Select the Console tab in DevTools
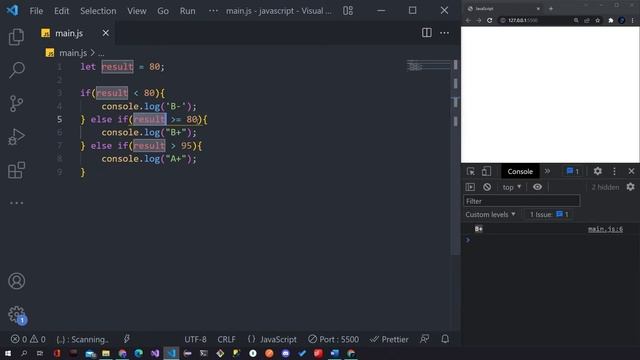Viewport: 640px width, 360px height. [x=520, y=171]
